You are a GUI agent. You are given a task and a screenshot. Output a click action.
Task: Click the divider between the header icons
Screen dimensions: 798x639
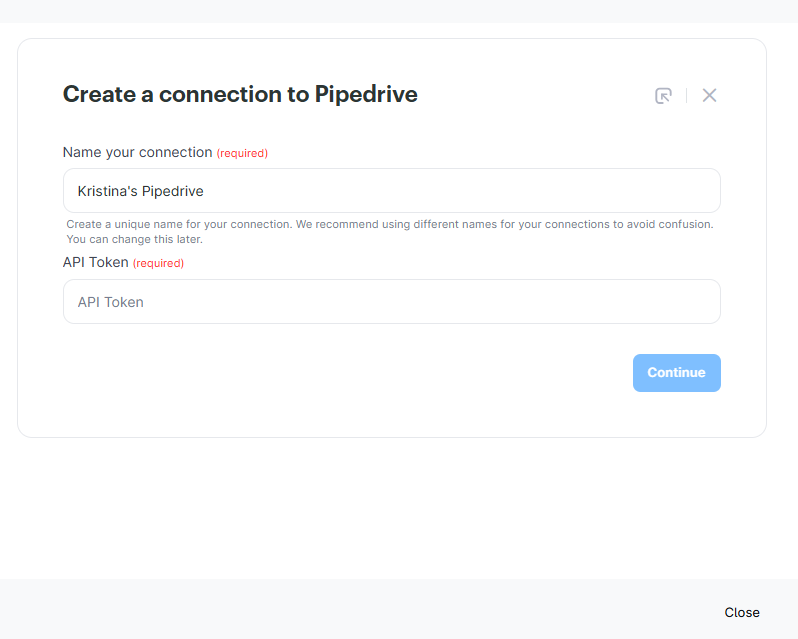pos(686,95)
